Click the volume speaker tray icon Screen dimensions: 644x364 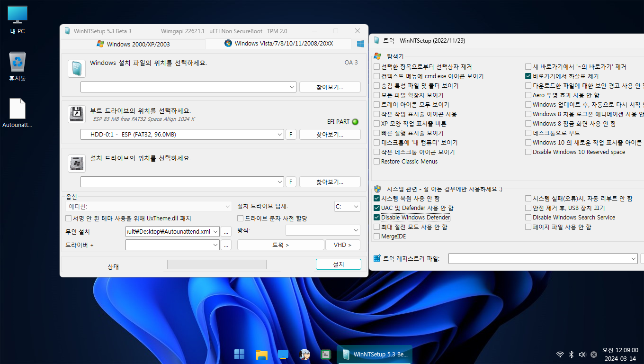(582, 354)
